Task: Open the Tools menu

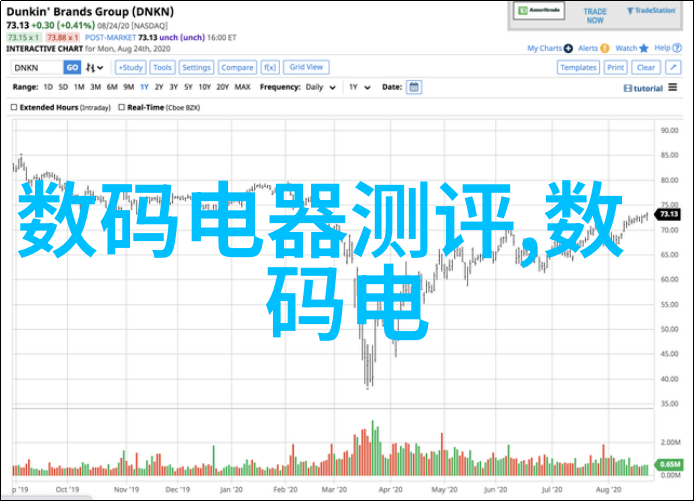Action: coord(162,67)
